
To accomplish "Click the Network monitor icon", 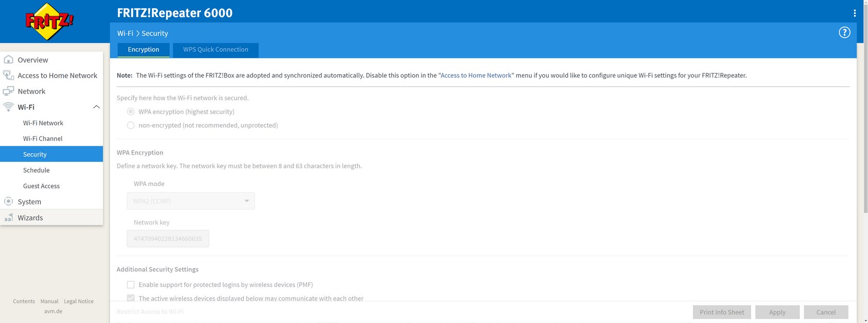I will (8, 91).
